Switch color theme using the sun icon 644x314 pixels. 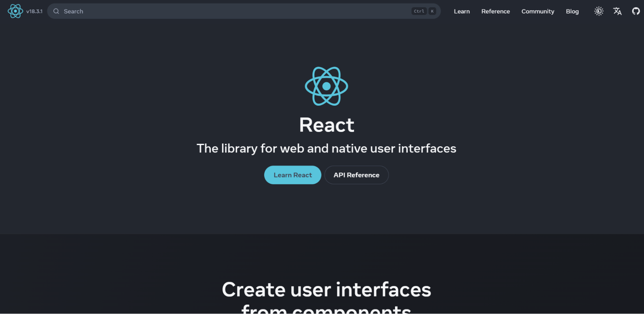(x=599, y=11)
